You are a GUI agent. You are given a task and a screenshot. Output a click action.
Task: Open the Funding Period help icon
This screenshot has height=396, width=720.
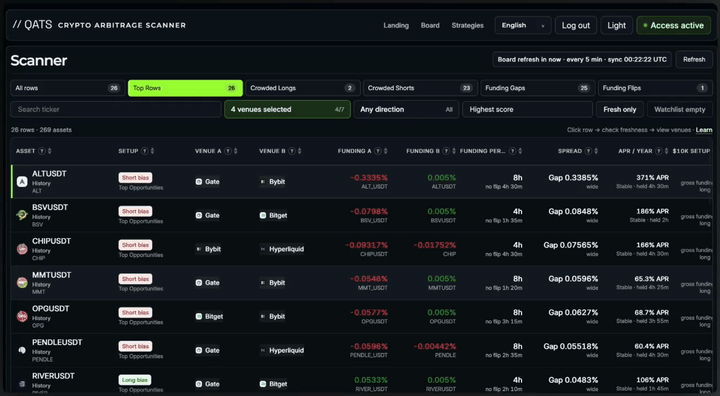tap(512, 151)
